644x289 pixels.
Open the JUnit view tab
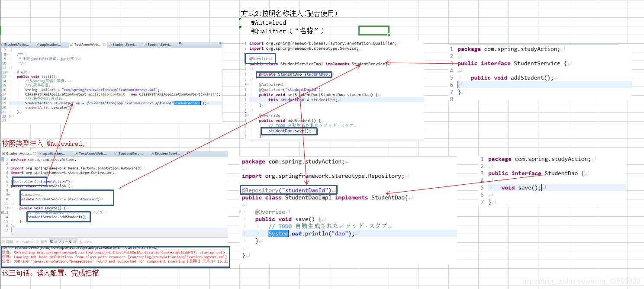(x=85, y=242)
